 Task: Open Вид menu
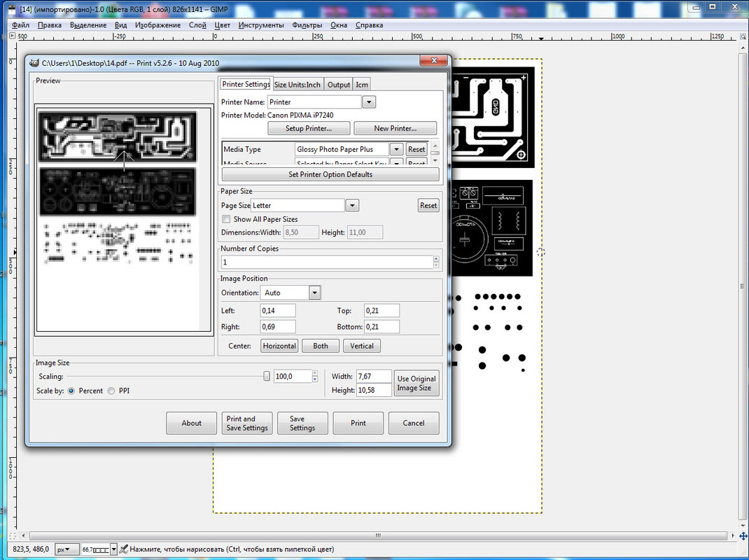tap(121, 24)
